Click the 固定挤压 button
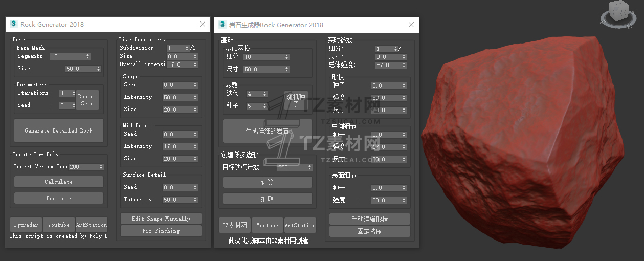 click(x=370, y=231)
